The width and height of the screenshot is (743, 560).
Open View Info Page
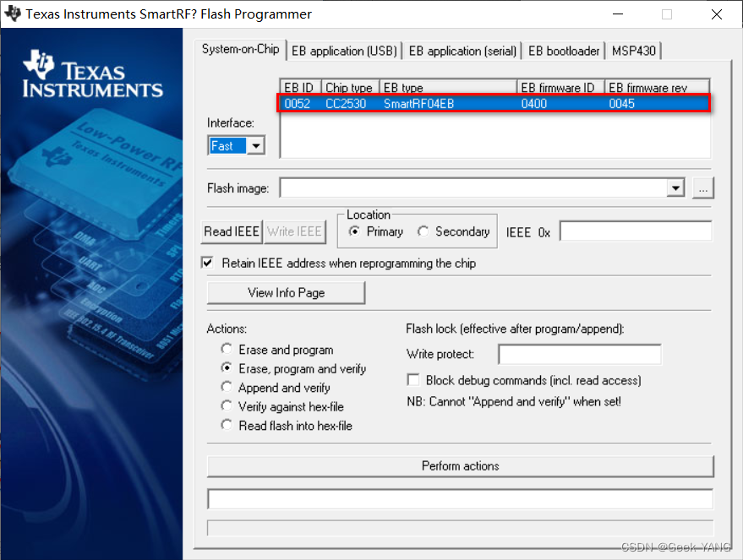pos(287,292)
